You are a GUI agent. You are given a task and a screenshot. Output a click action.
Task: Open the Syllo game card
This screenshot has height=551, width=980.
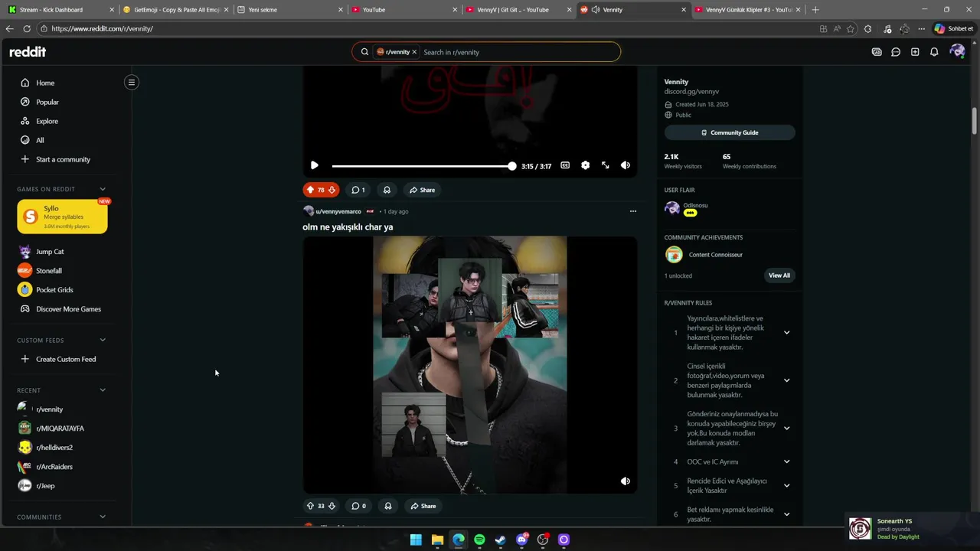point(62,217)
